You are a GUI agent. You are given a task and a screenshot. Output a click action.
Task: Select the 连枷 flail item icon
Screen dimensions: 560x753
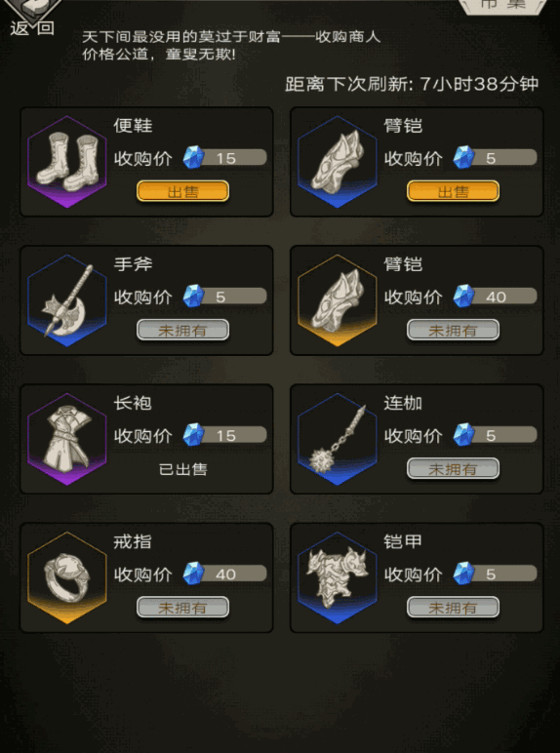click(338, 439)
